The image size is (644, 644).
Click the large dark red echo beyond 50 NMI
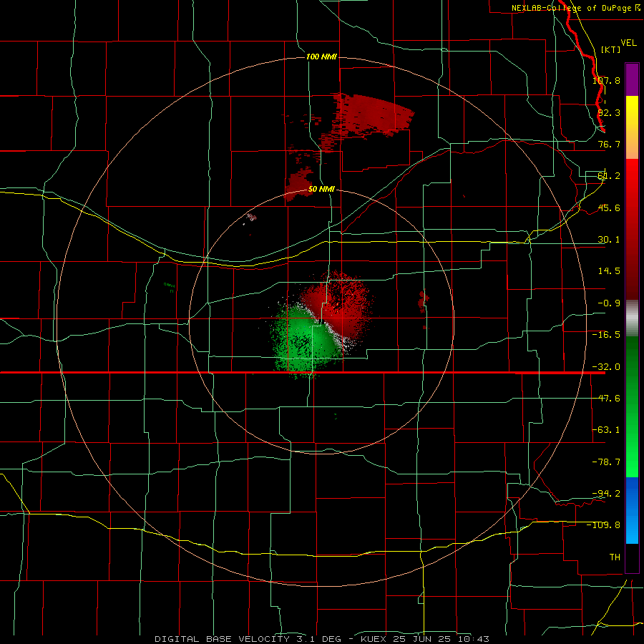pos(371,115)
